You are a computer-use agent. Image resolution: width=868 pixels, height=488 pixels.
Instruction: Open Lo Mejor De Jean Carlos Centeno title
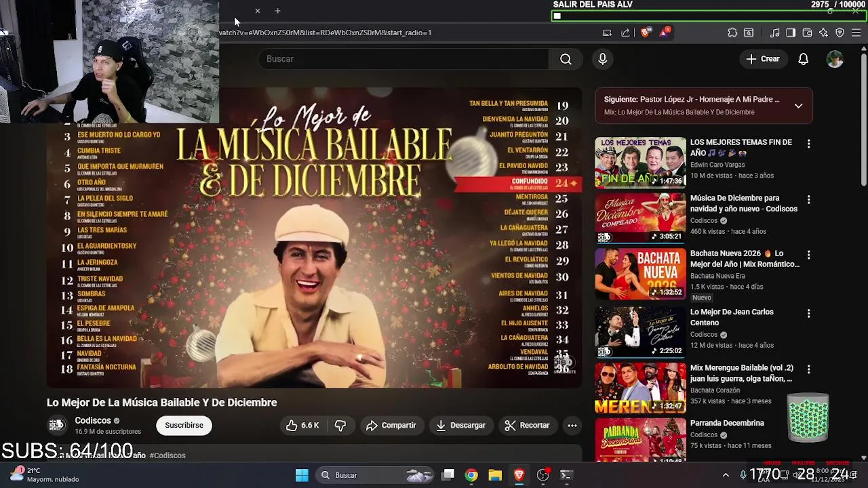click(732, 317)
